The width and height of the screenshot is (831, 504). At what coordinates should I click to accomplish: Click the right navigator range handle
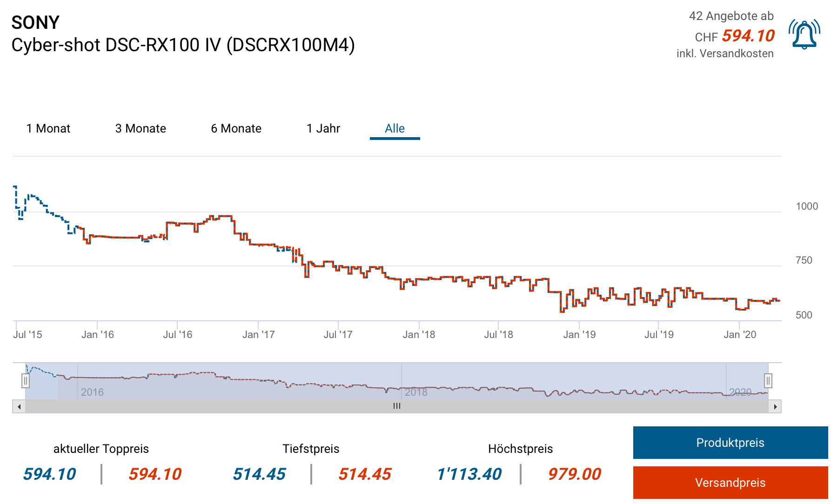point(768,381)
